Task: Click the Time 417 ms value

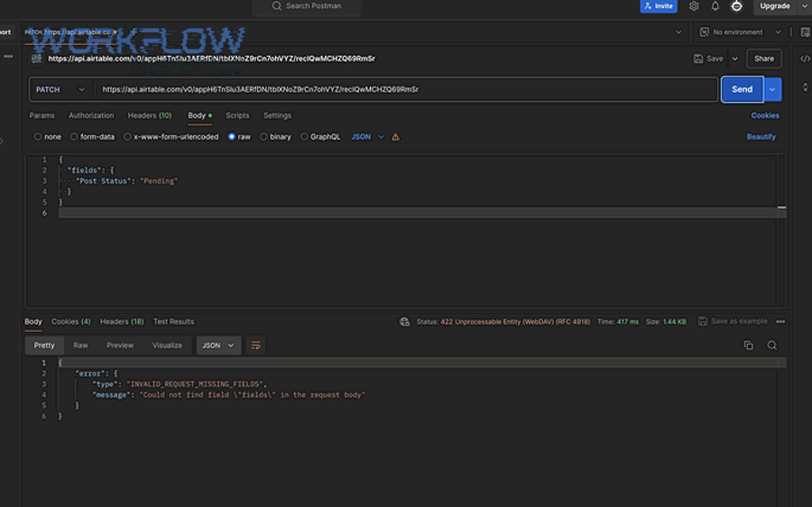Action: click(628, 321)
